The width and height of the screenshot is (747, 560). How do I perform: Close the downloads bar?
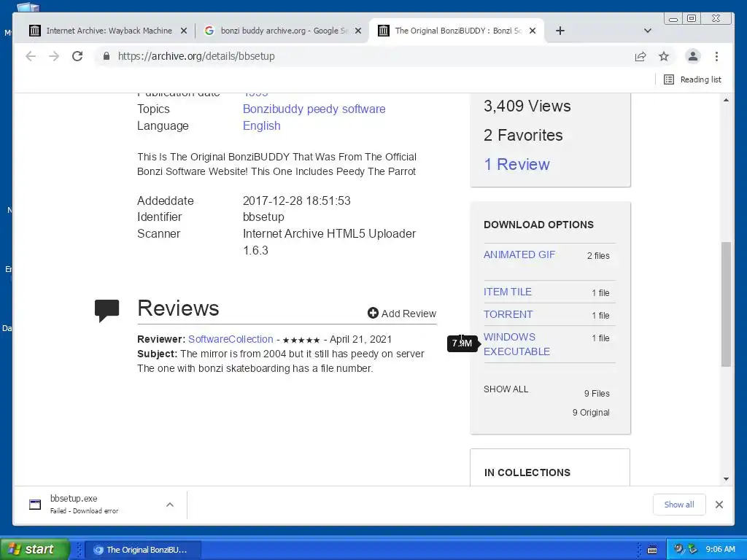point(719,505)
